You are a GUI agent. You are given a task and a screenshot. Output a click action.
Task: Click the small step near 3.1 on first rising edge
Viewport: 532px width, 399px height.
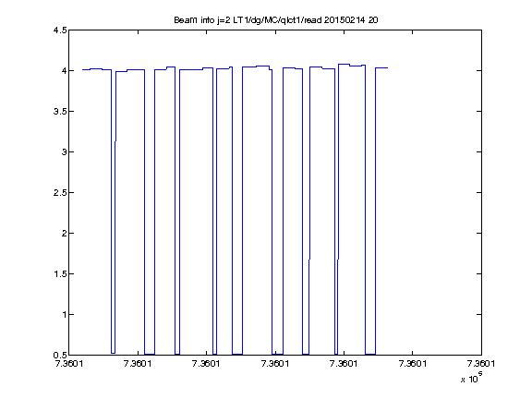pyautogui.click(x=115, y=141)
